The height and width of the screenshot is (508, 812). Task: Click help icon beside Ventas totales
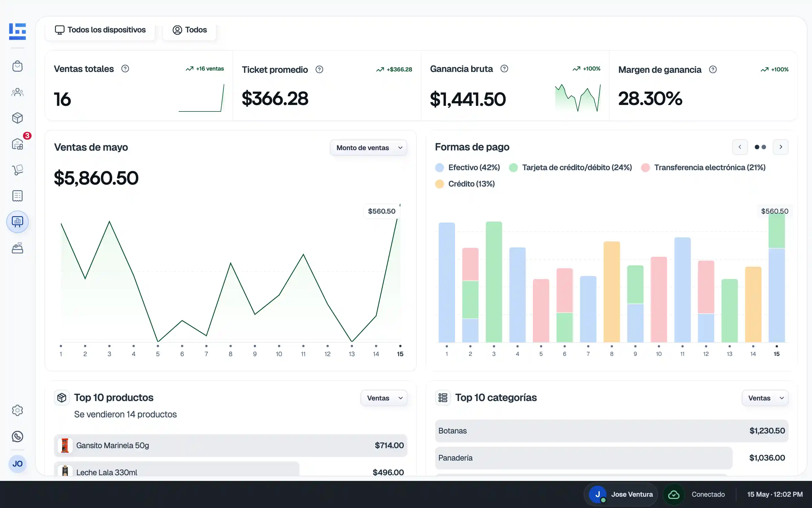point(125,69)
